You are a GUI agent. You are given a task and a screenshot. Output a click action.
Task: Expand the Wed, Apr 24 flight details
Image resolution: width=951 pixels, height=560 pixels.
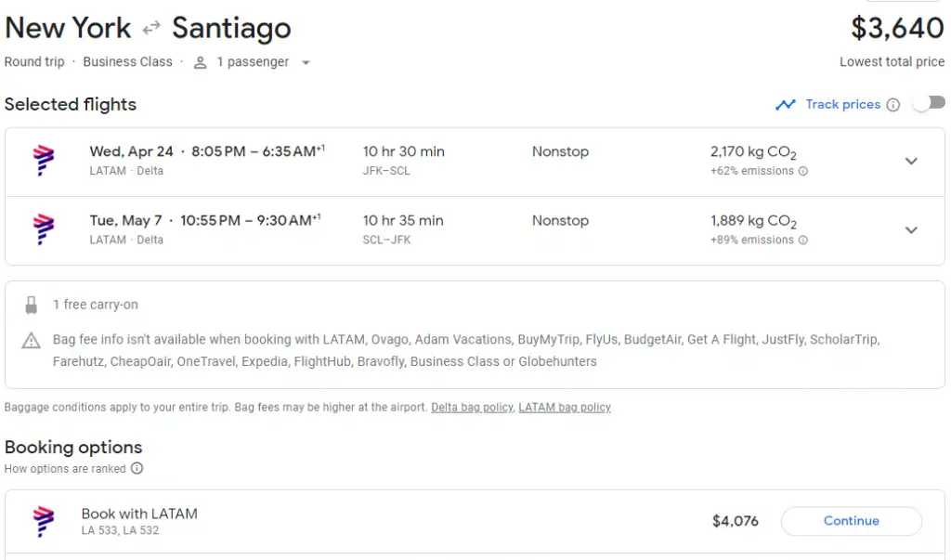point(911,161)
